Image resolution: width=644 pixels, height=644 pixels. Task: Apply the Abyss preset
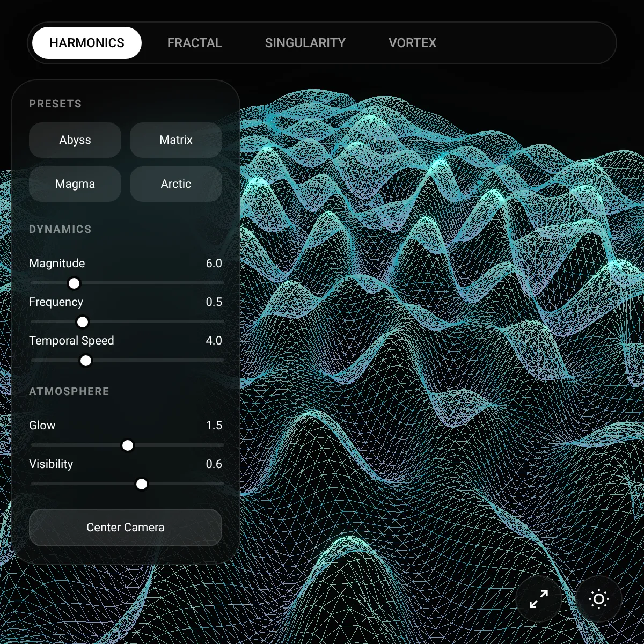click(75, 140)
